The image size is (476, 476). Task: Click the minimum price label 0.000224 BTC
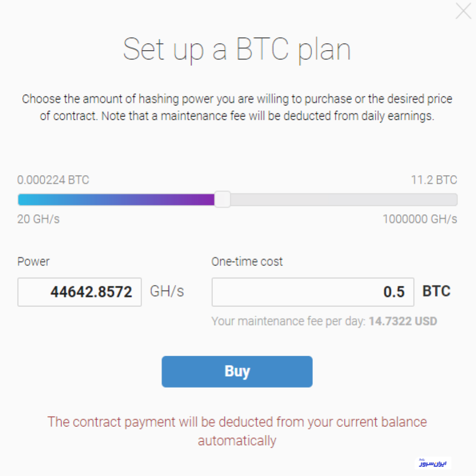[53, 180]
